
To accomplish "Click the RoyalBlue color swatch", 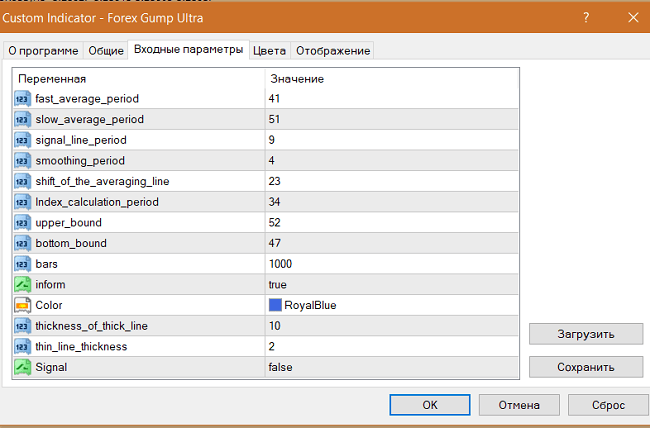I will [275, 305].
